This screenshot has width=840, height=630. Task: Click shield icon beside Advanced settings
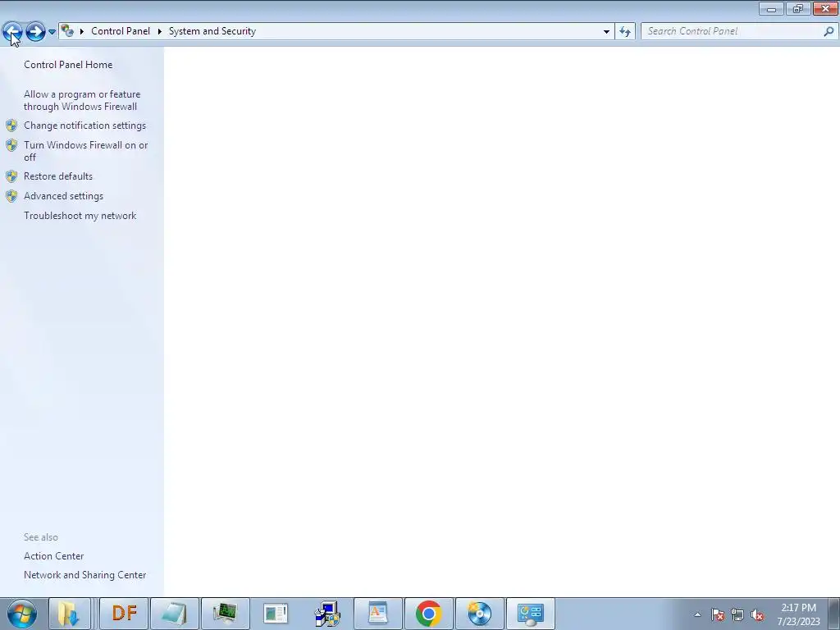(11, 196)
